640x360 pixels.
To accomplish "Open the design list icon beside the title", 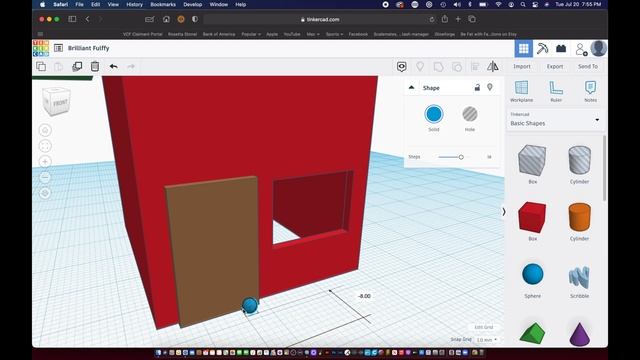I will click(x=58, y=48).
